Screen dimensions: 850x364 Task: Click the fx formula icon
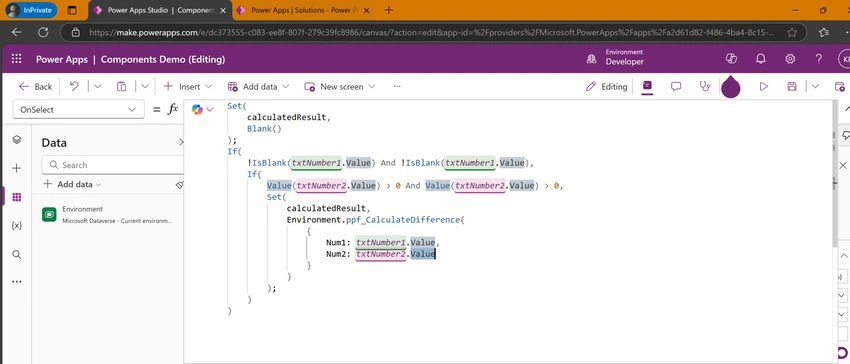click(173, 109)
